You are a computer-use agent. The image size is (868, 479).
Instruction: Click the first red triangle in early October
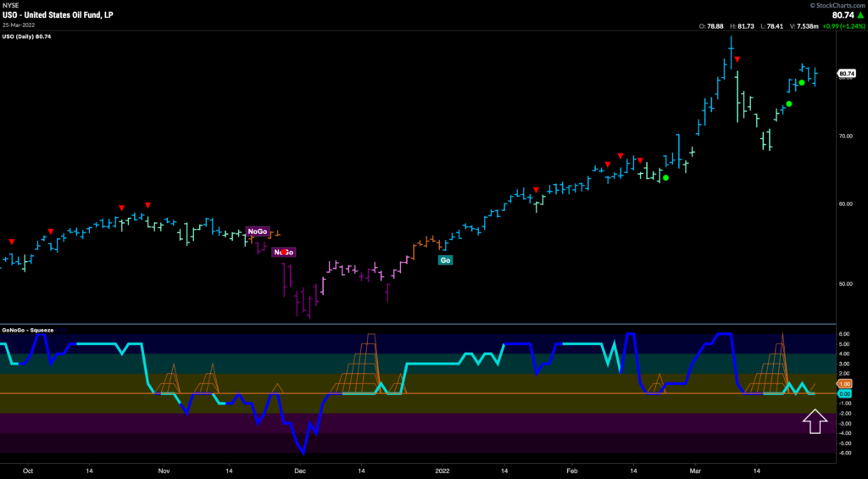[11, 242]
